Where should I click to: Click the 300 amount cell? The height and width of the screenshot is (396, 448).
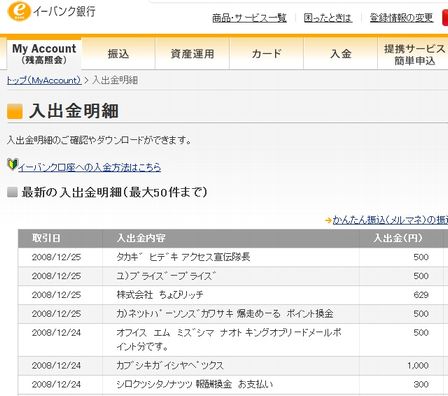click(x=421, y=384)
